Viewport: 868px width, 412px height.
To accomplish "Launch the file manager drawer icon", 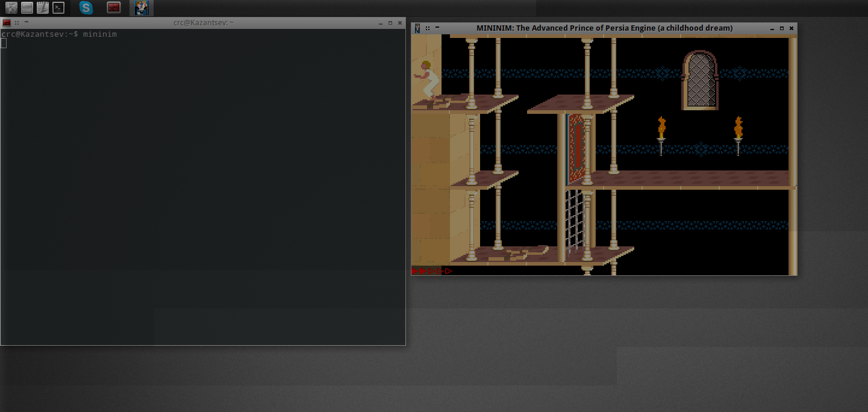I will pyautogui.click(x=27, y=8).
